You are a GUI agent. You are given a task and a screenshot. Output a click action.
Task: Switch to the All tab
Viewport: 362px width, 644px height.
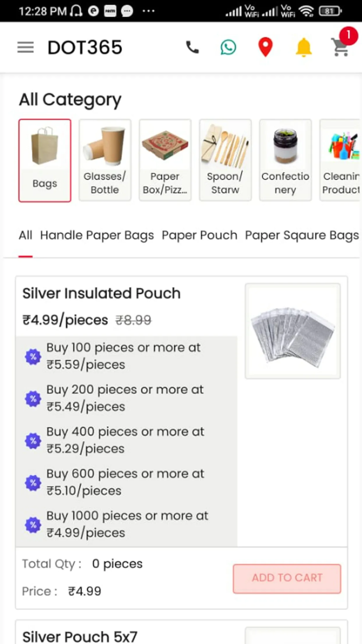coord(26,235)
